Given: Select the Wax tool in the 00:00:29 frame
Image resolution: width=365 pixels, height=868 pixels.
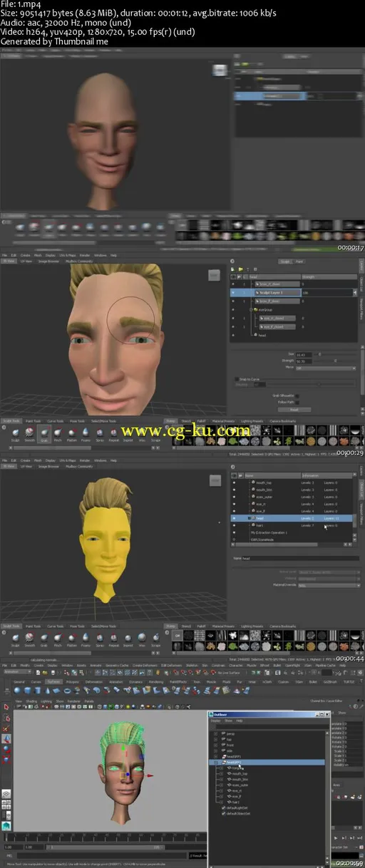Looking at the screenshot, I should click(142, 433).
